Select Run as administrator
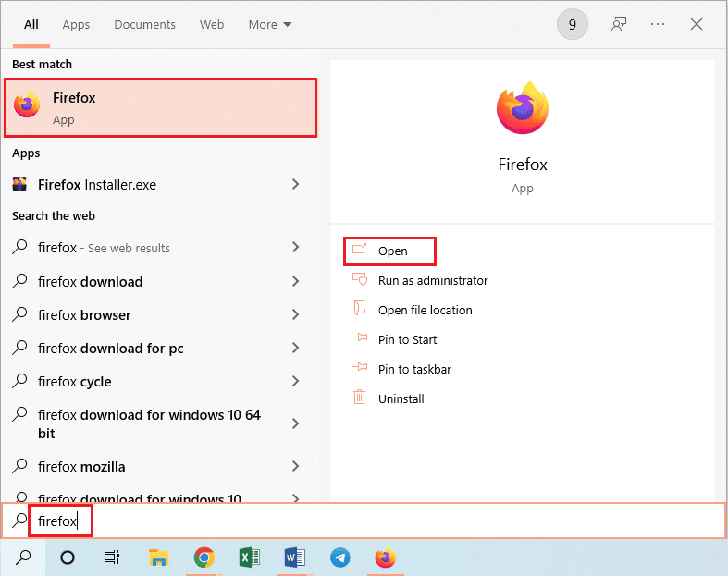This screenshot has width=728, height=576. pos(432,281)
